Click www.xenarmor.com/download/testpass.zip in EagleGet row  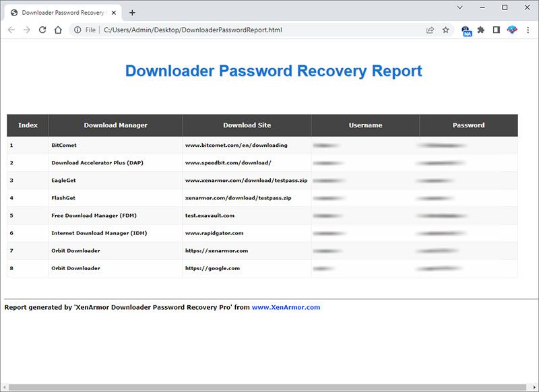[246, 180]
